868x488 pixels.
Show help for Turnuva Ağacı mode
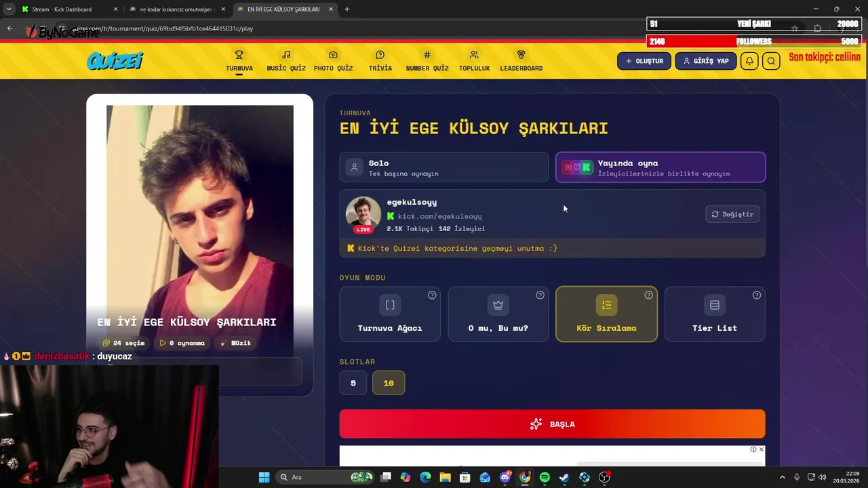tap(432, 295)
